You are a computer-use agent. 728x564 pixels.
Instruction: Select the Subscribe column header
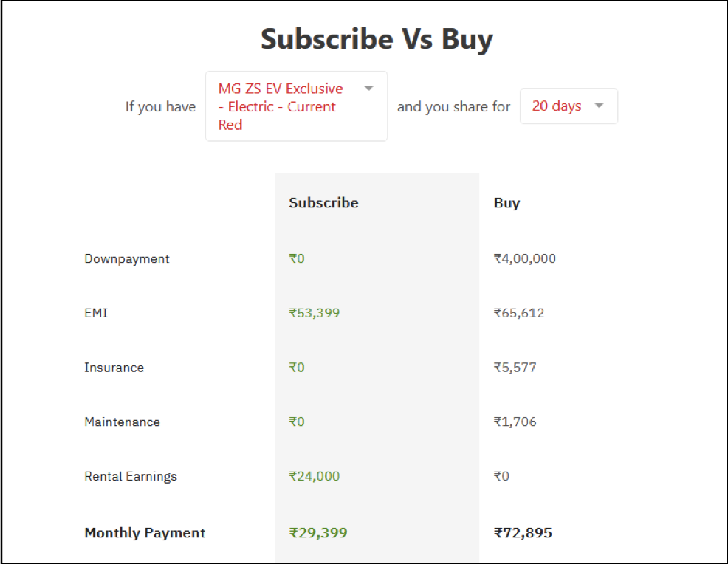click(323, 203)
